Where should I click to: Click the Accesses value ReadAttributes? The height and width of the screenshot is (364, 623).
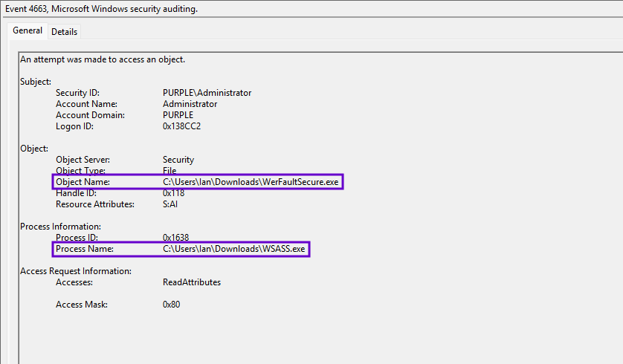[192, 282]
